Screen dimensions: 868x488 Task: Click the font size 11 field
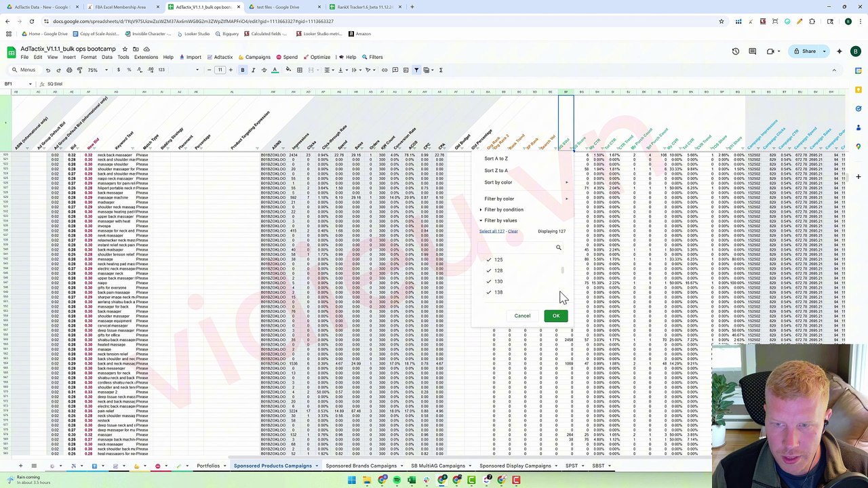coord(220,70)
